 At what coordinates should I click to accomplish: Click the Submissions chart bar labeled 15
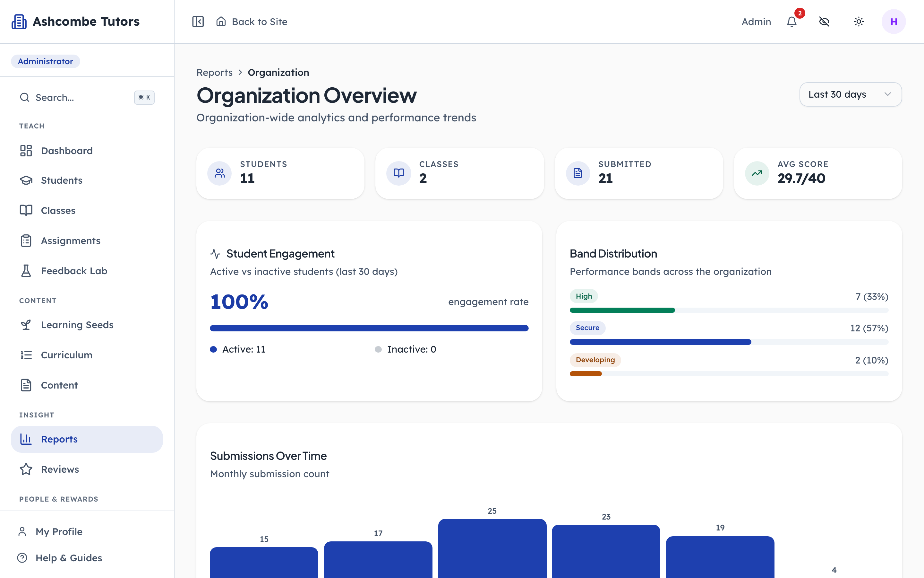[264, 562]
